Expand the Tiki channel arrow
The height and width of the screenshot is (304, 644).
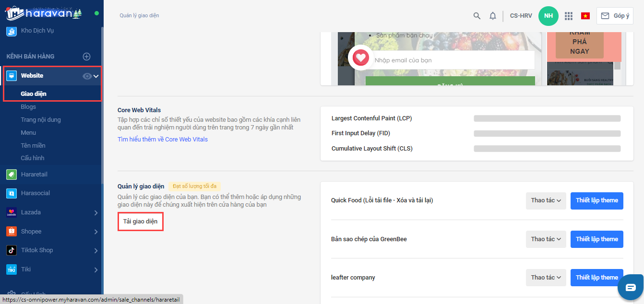pos(96,269)
